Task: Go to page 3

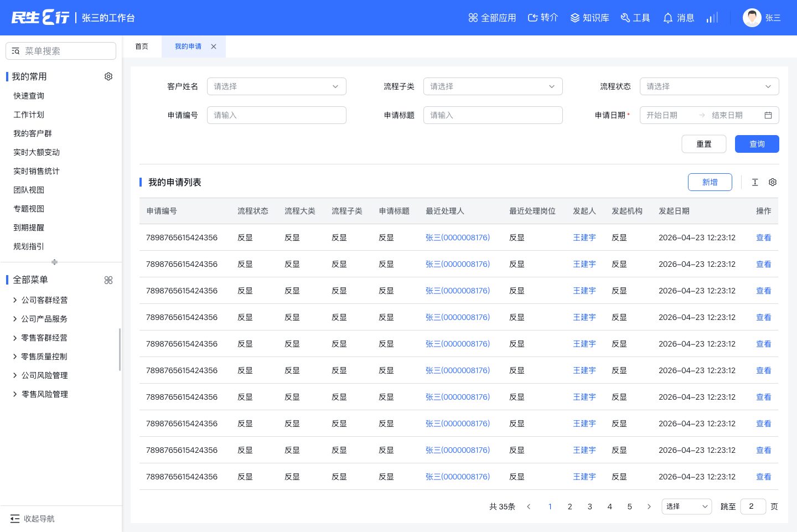Action: [x=590, y=507]
